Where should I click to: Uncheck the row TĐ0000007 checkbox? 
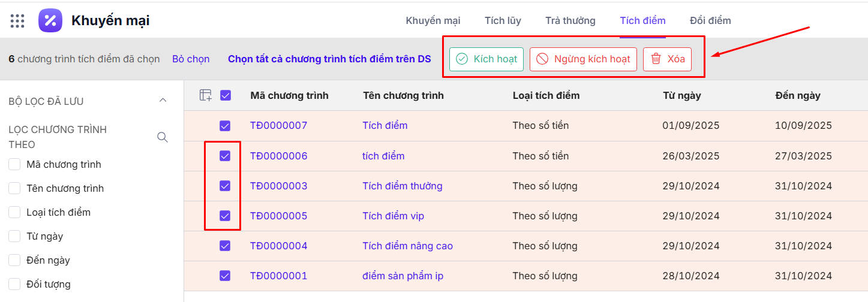pos(225,126)
